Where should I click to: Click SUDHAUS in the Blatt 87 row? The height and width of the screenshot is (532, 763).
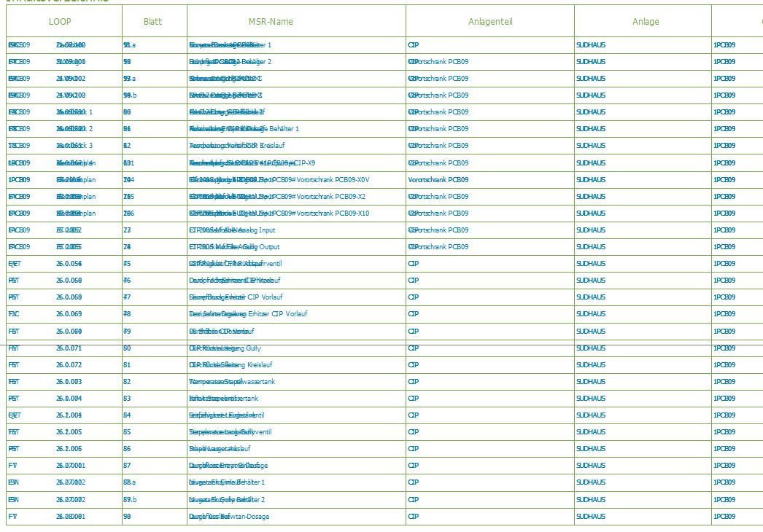coord(591,466)
